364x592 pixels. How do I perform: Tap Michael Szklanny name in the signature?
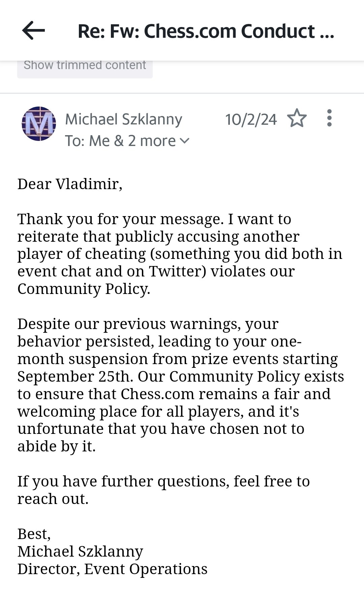click(x=80, y=552)
